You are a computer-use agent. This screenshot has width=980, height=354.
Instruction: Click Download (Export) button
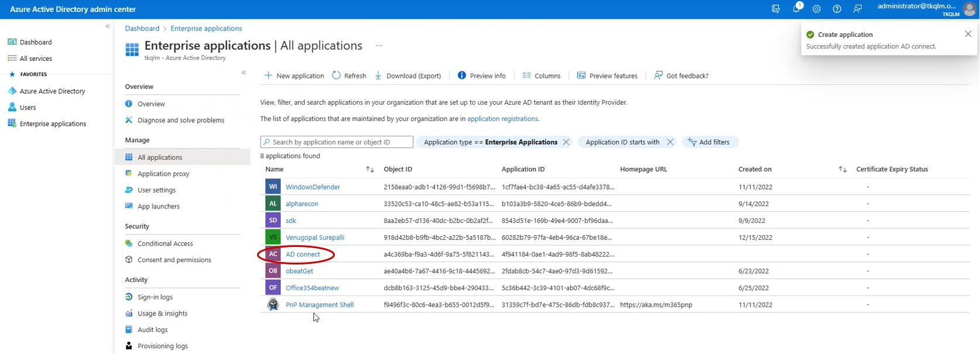tap(408, 75)
